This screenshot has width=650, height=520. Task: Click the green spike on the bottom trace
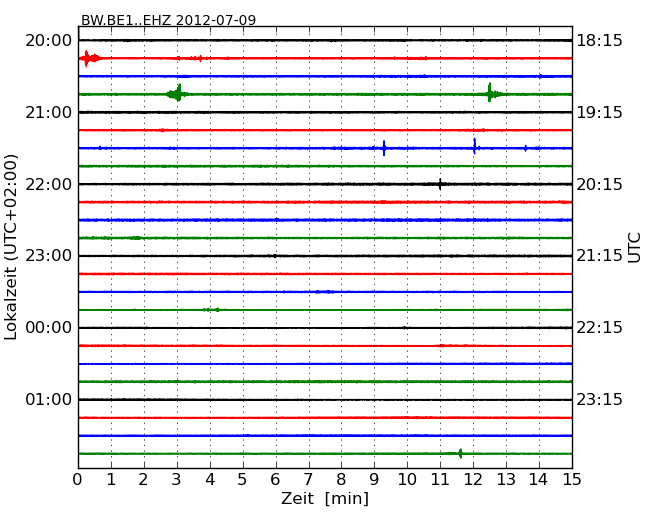point(461,453)
